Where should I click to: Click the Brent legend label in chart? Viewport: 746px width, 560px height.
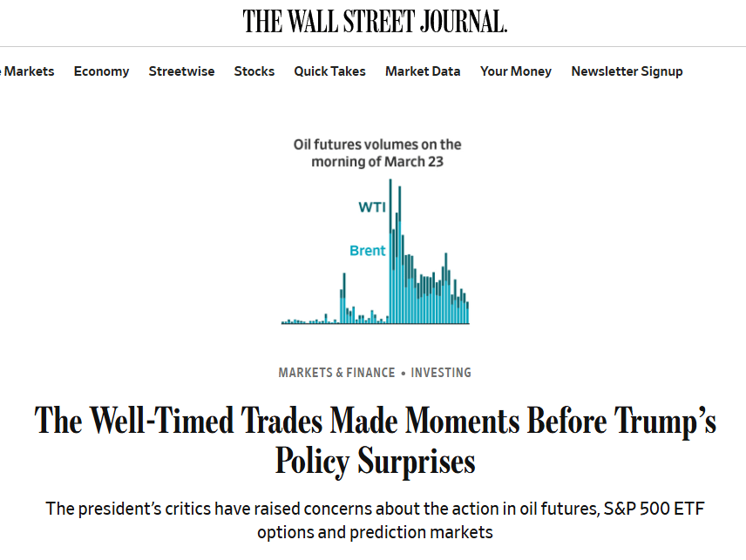tap(367, 251)
